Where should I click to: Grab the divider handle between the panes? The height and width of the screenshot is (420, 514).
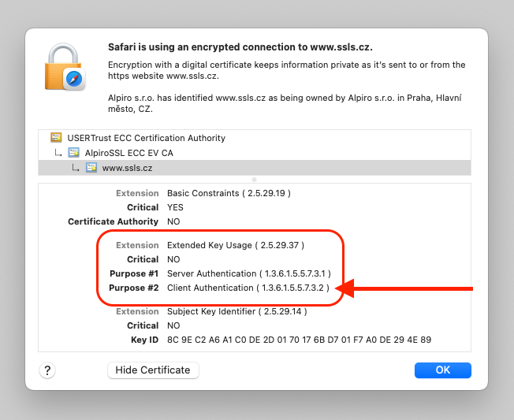(254, 180)
